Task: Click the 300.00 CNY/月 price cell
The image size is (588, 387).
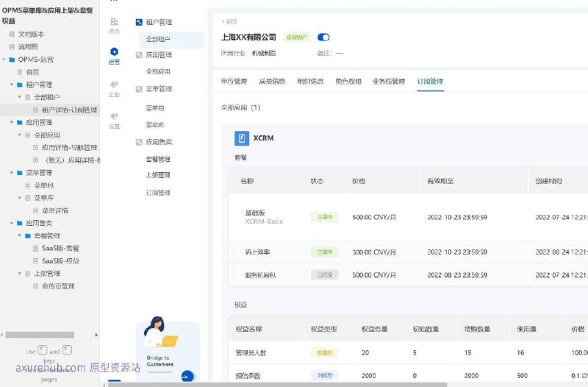Action: coord(374,252)
